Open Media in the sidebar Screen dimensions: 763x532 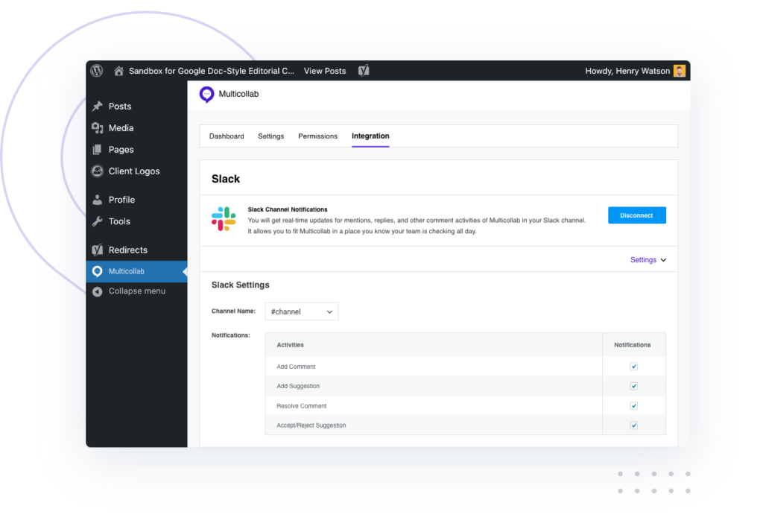(x=121, y=128)
